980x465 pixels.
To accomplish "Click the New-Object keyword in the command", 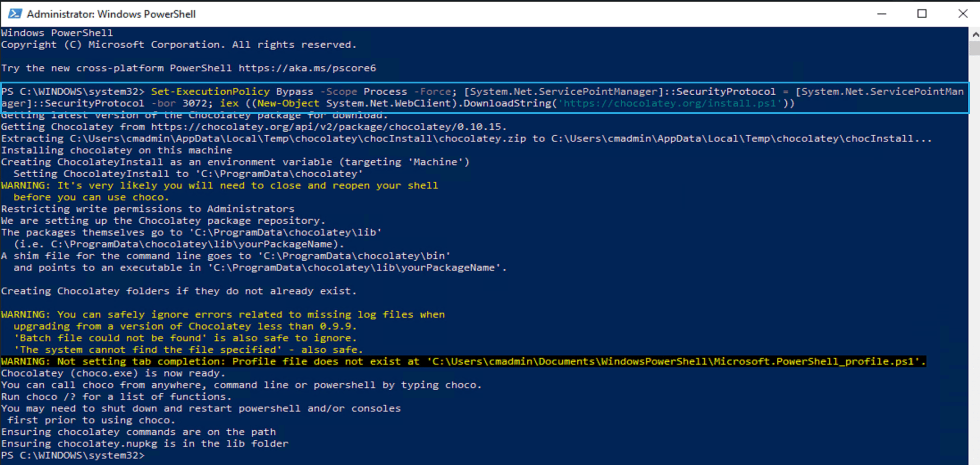I will pos(288,103).
